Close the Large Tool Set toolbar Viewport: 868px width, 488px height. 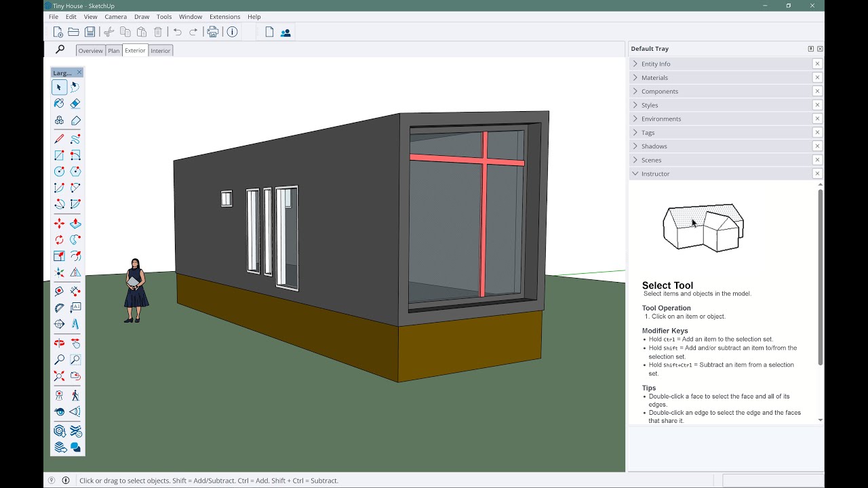click(79, 73)
